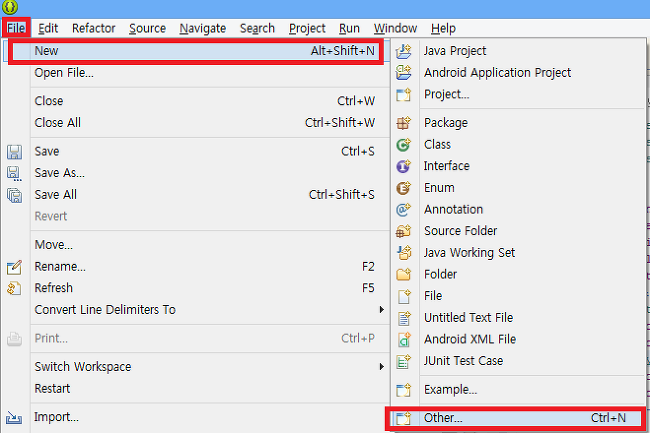Click the JUnit Test Case icon
This screenshot has height=433, width=650.
(x=403, y=361)
